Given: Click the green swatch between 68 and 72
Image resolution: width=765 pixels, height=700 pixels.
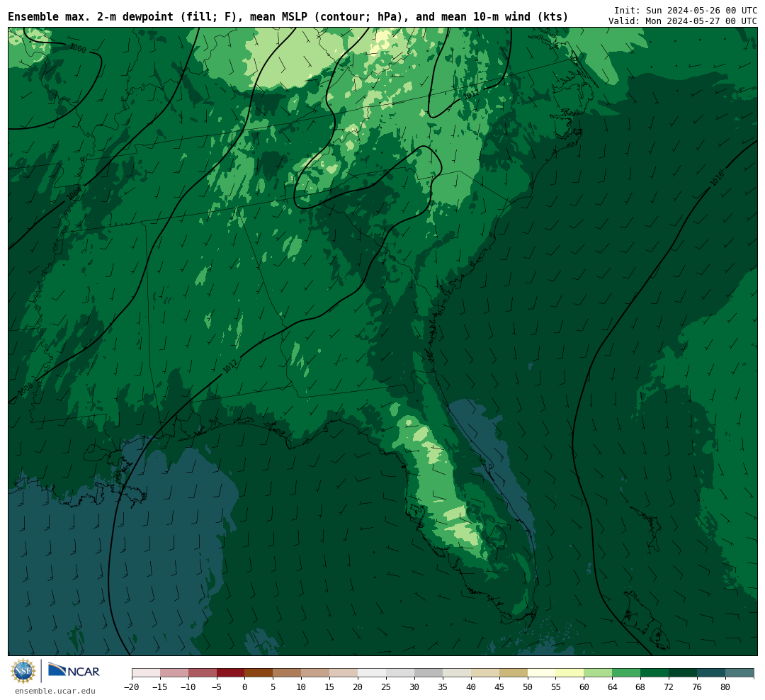Looking at the screenshot, I should click(x=654, y=673).
